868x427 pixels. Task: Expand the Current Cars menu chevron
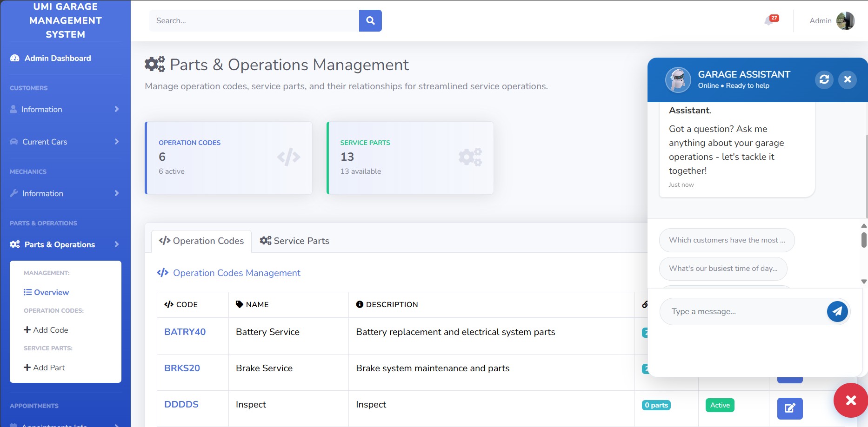click(117, 142)
